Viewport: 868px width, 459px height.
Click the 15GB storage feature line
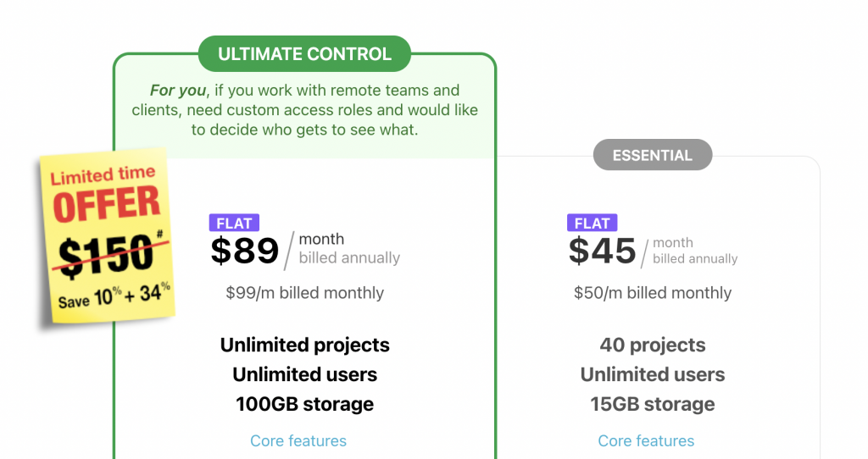653,404
